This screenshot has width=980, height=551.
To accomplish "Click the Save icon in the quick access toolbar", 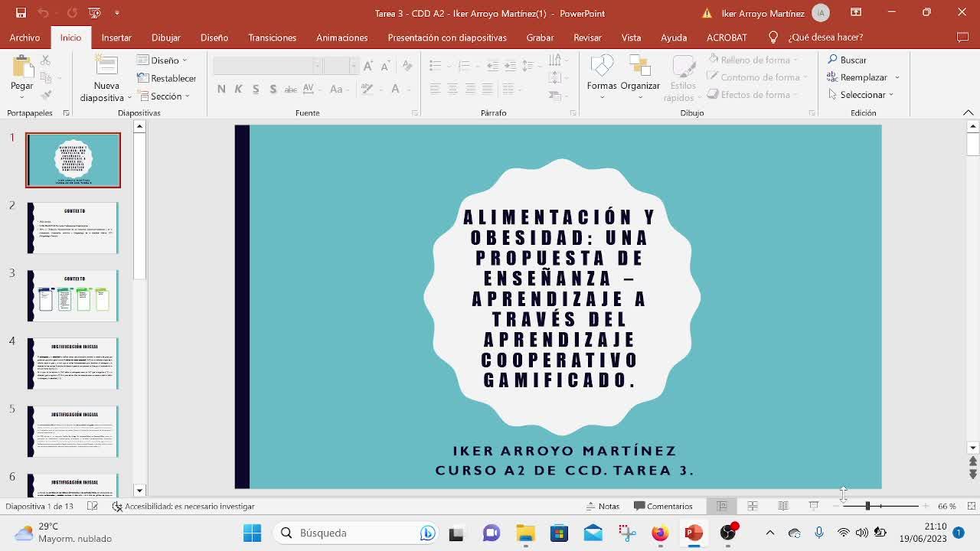I will point(21,13).
